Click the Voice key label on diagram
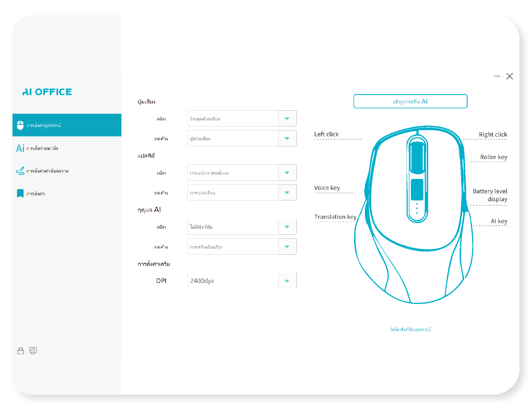 tap(327, 188)
